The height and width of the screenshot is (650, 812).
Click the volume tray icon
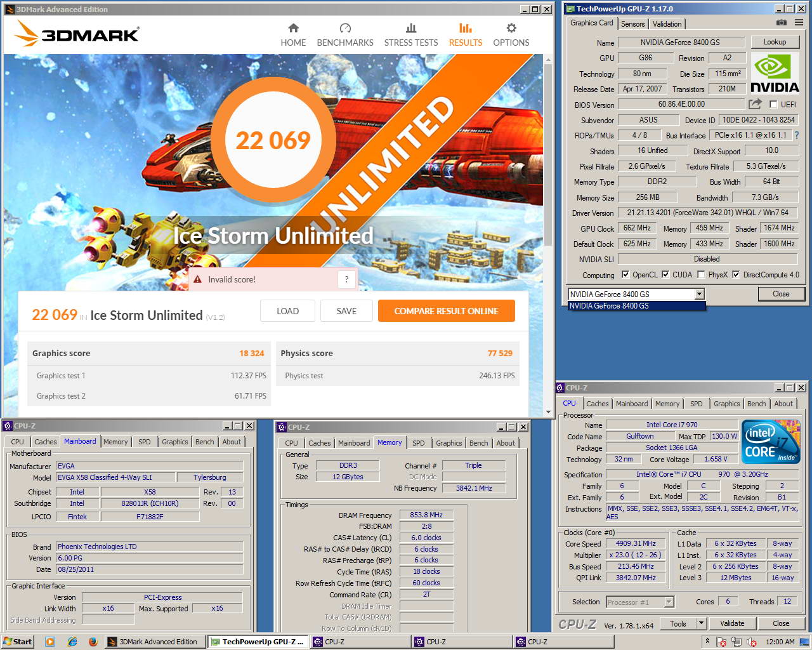752,642
